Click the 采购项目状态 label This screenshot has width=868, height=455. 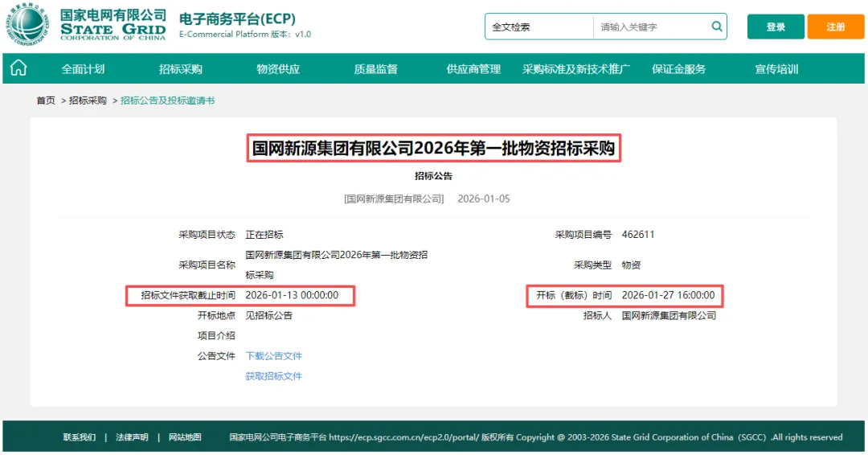coord(207,235)
